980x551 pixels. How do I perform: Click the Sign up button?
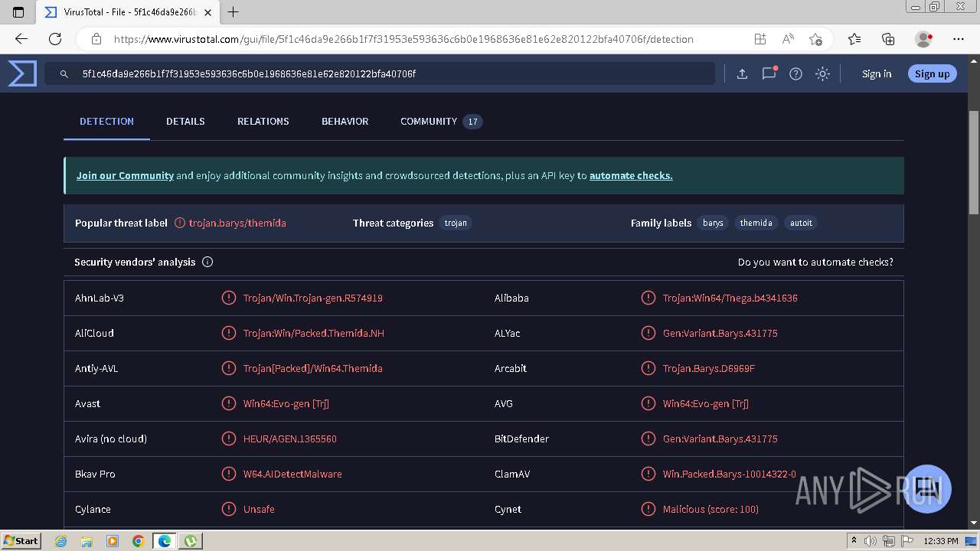point(932,74)
